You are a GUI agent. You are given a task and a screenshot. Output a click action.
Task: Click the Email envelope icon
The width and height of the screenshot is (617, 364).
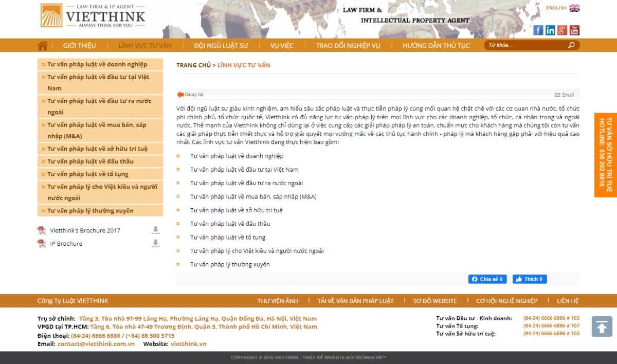557,95
